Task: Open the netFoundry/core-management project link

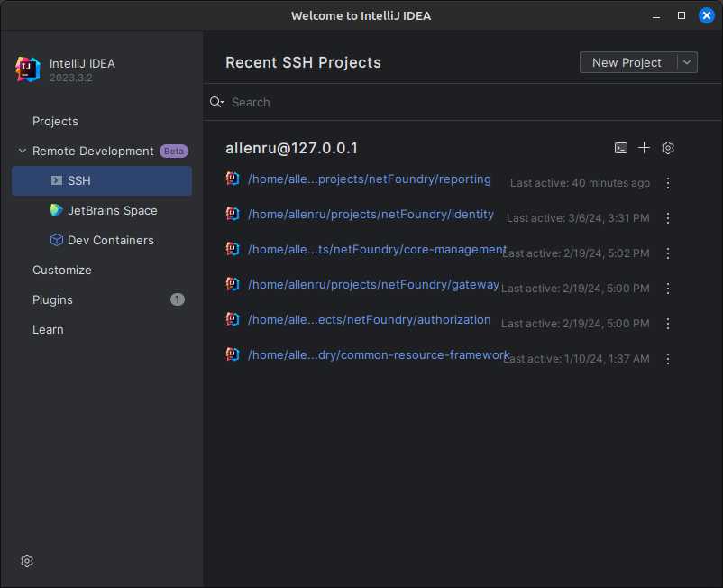Action: (377, 249)
